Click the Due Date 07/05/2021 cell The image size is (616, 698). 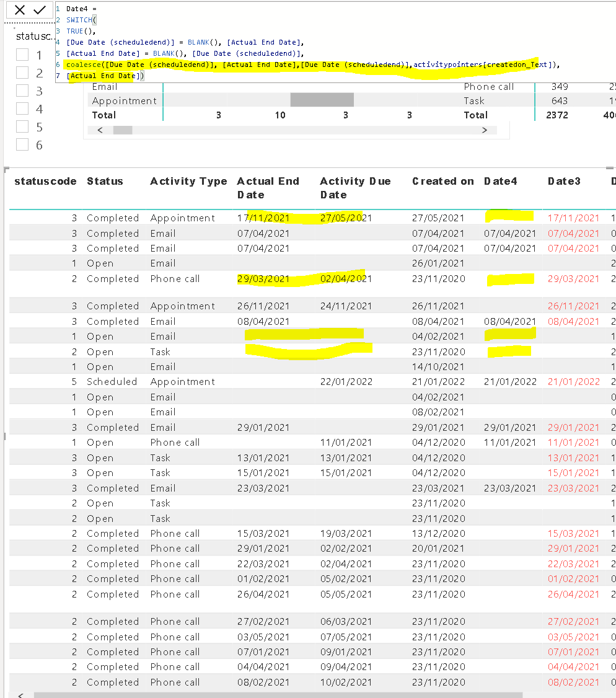pos(346,637)
